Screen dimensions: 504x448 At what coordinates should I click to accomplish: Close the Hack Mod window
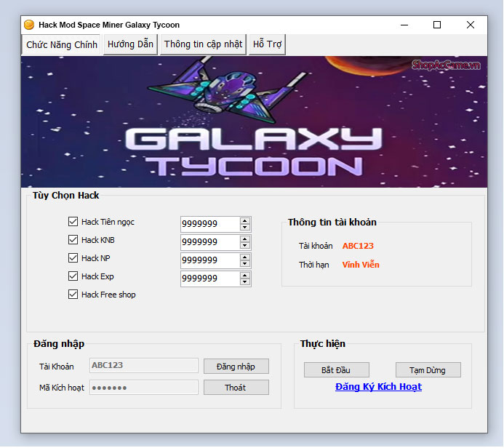(471, 25)
